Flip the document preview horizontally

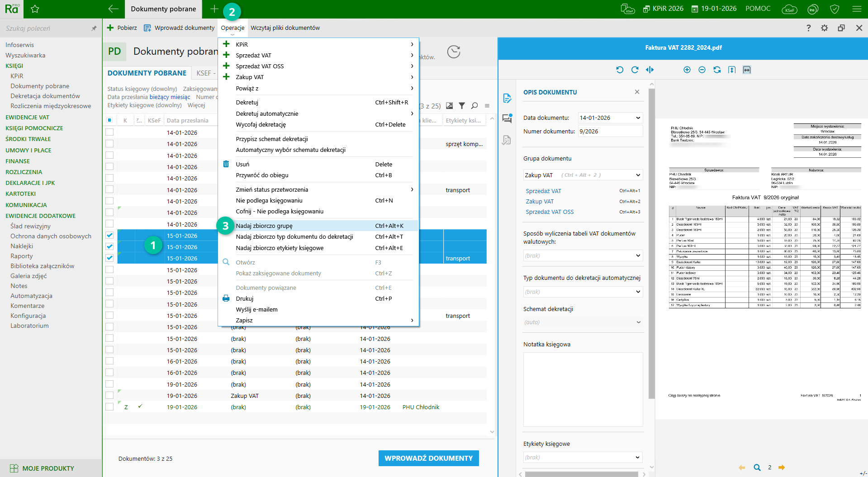(x=650, y=70)
